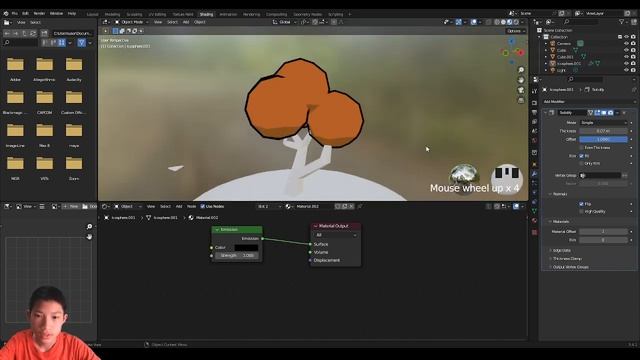Open the Solidify Mode Simple dropdown
Screen dimensions: 640x360
[603, 122]
